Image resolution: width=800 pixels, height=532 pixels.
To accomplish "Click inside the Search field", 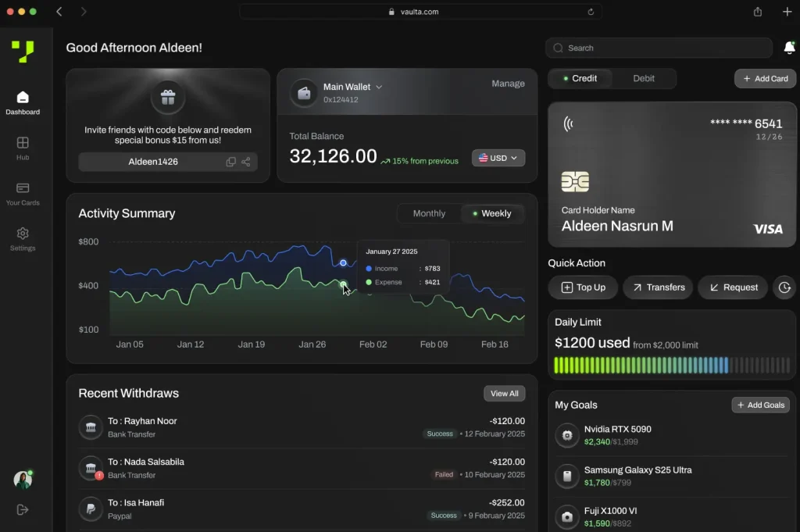I will pos(659,48).
